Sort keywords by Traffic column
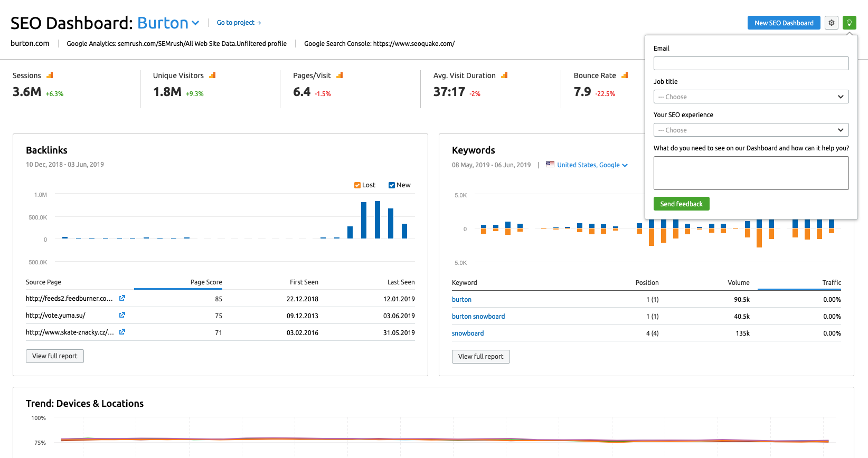 point(831,283)
